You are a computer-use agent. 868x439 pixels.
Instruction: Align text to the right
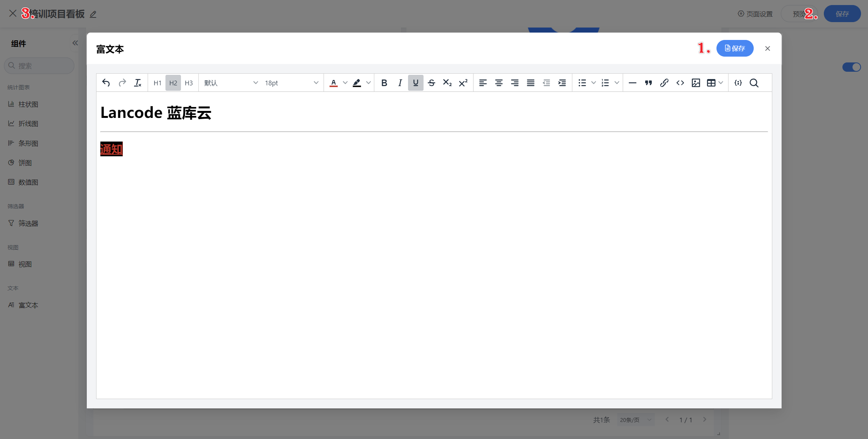point(515,83)
